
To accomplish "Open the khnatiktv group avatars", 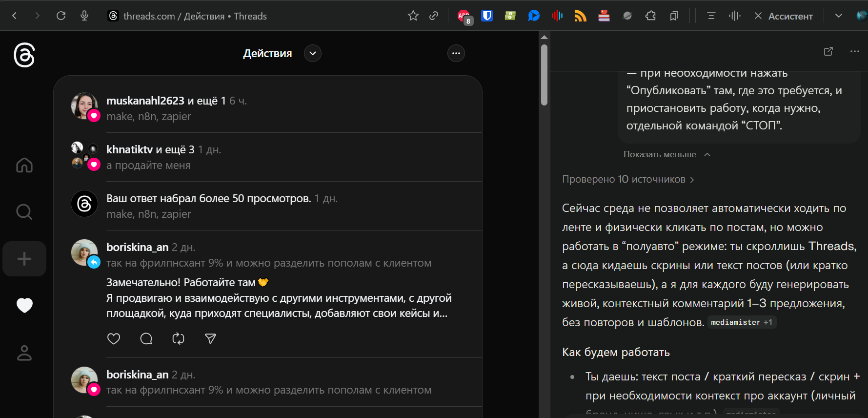I will click(x=85, y=156).
